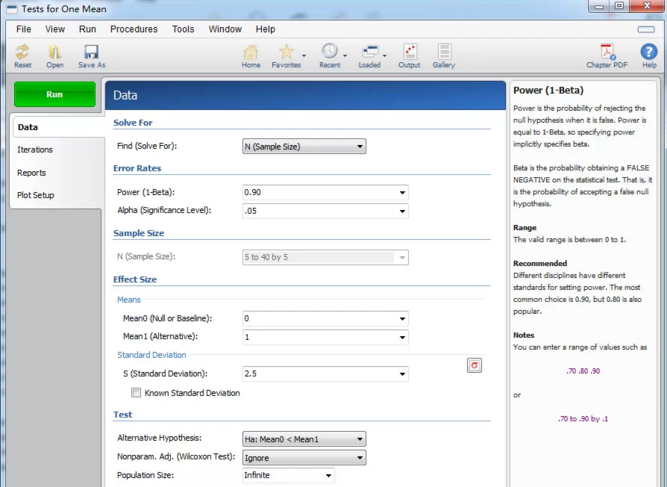Open the Chapter PDF documentation
Image resolution: width=667 pixels, height=487 pixels.
coord(606,55)
